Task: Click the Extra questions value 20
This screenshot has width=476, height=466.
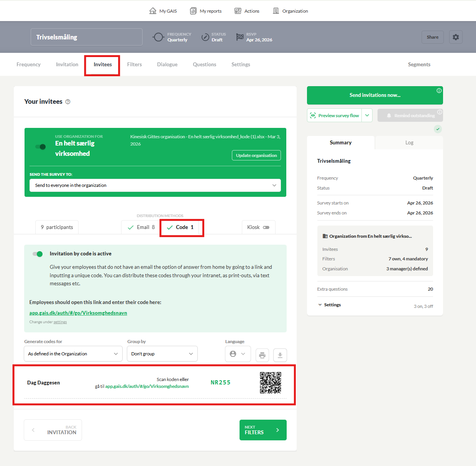Action: coord(430,289)
